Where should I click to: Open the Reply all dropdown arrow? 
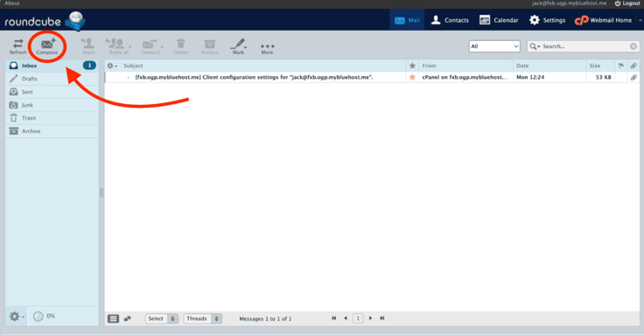pos(130,47)
